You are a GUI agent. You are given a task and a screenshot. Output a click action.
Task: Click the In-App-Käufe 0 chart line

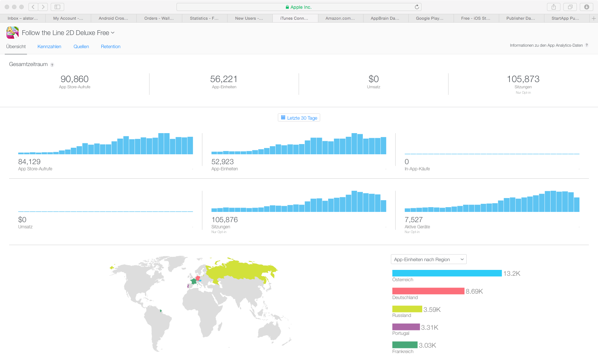coord(492,154)
